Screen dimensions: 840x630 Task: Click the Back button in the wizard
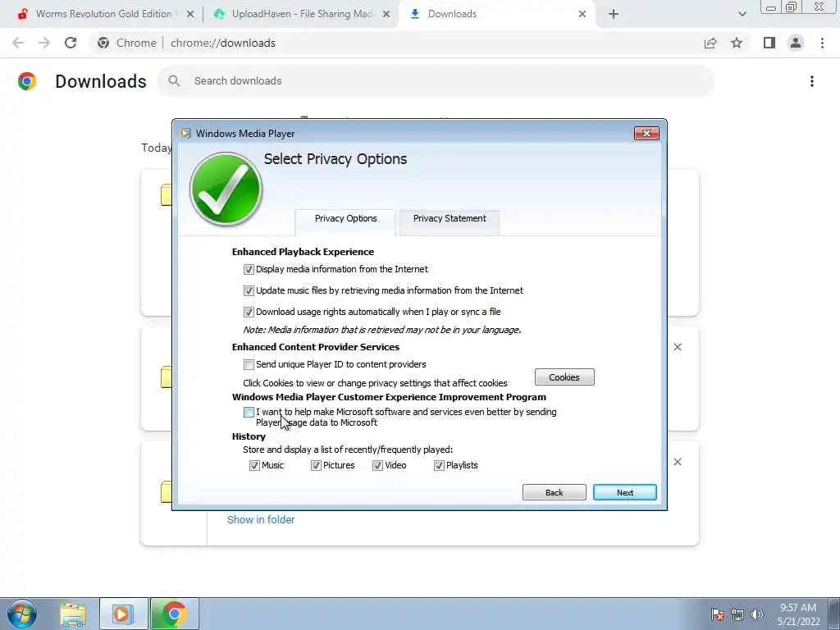coord(554,492)
